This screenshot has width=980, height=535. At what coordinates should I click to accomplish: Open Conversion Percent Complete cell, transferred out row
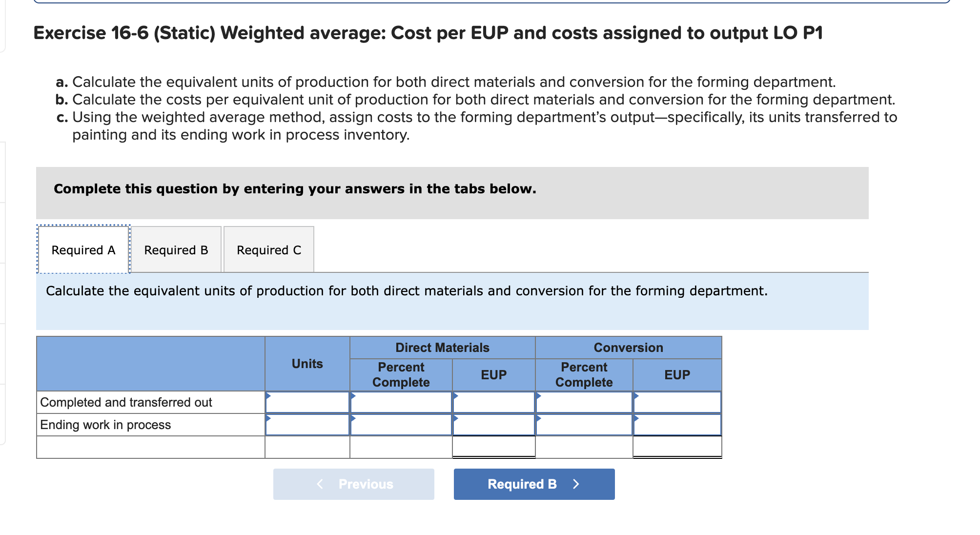[584, 403]
